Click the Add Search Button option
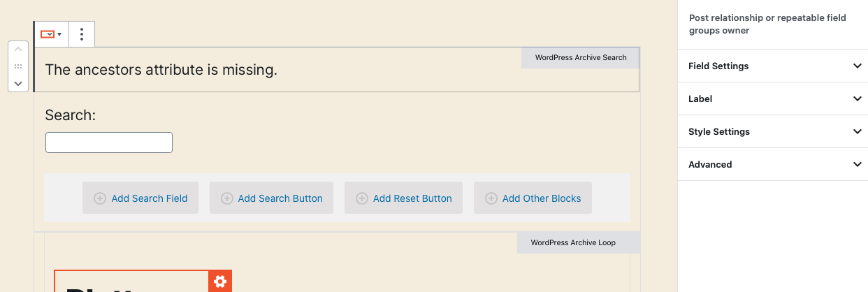 pyautogui.click(x=271, y=198)
